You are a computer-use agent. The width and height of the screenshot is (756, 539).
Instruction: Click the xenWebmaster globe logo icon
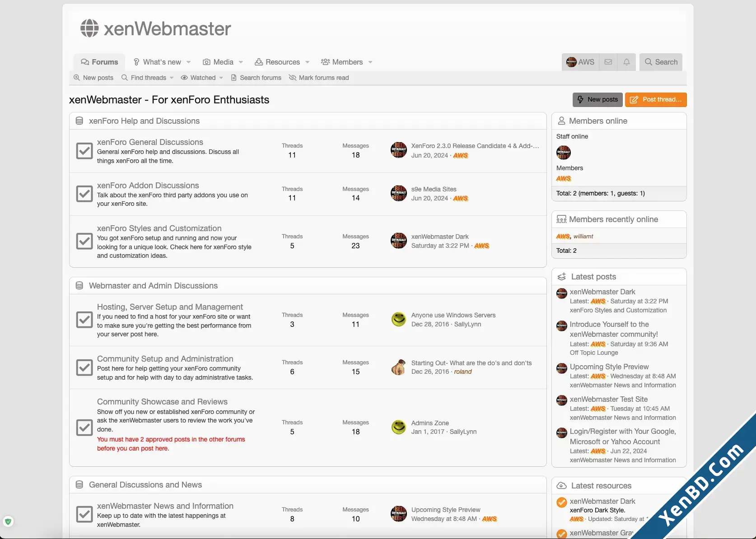89,28
